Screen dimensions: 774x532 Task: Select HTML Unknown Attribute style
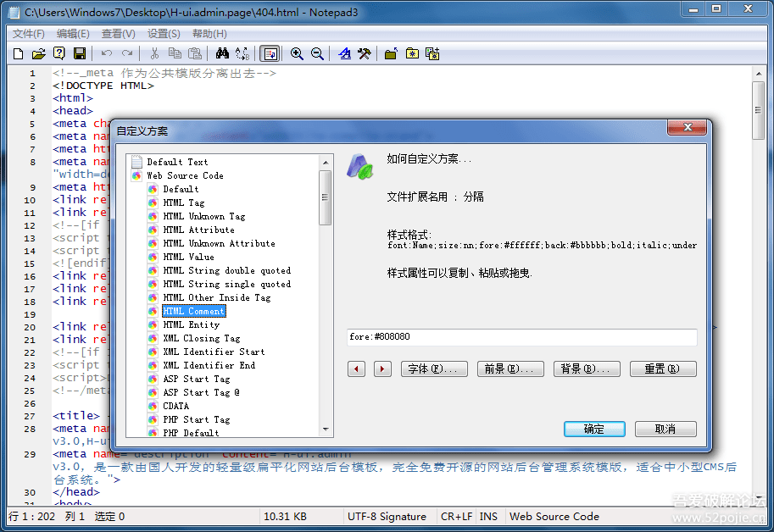220,243
